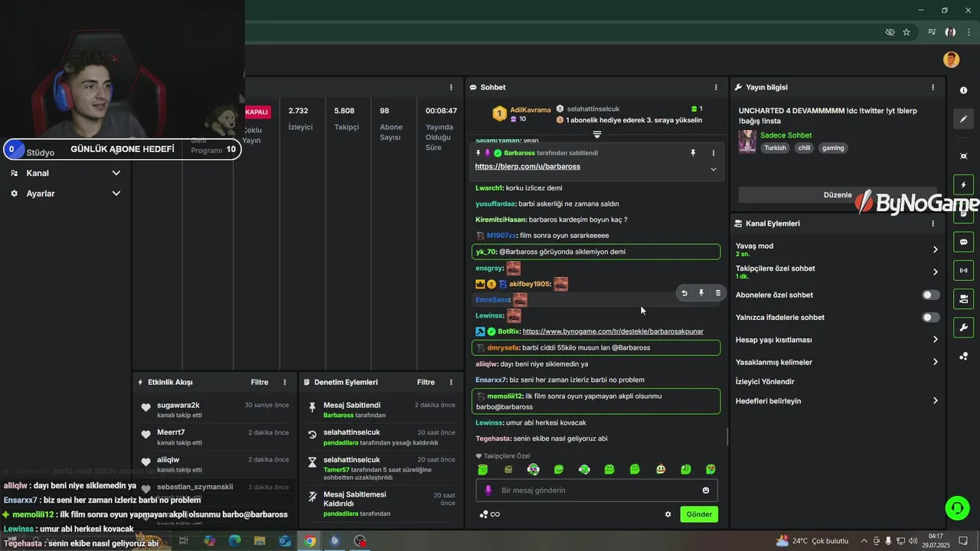Open chat settings gear beside Gönder
Screen dimensions: 980x551
click(668, 514)
